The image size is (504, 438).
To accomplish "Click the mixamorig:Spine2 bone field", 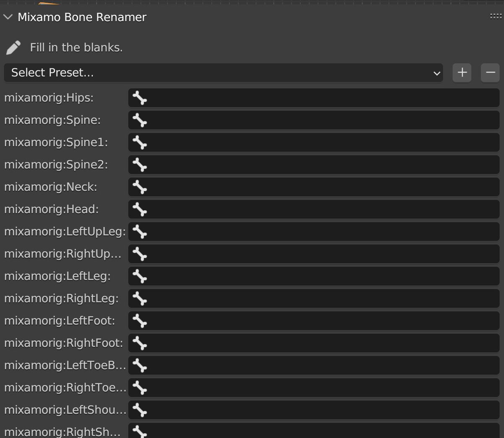I will [x=314, y=165].
